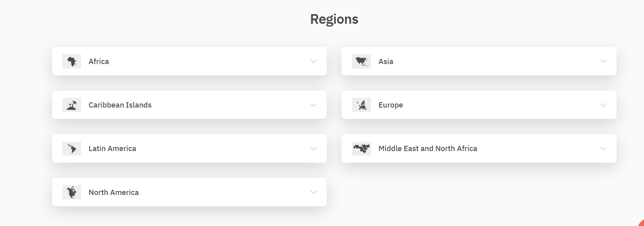Expand the Africa region chevron
Screen dimensions: 644x226
coord(314,61)
